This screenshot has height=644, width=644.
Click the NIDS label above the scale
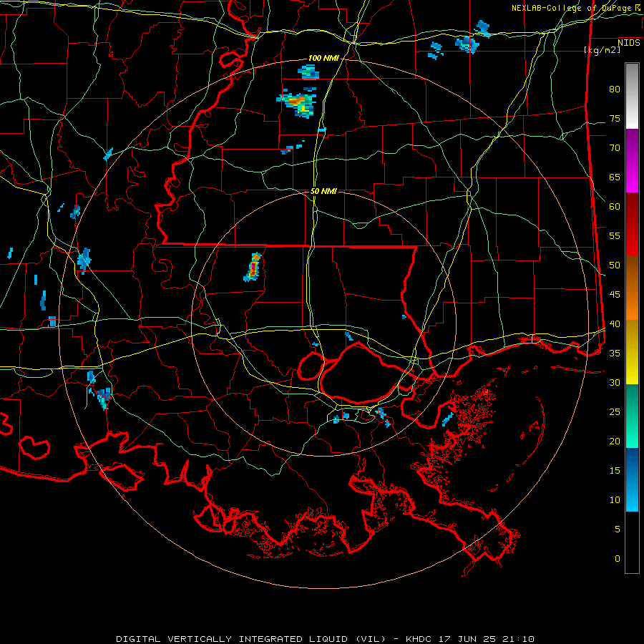point(629,43)
